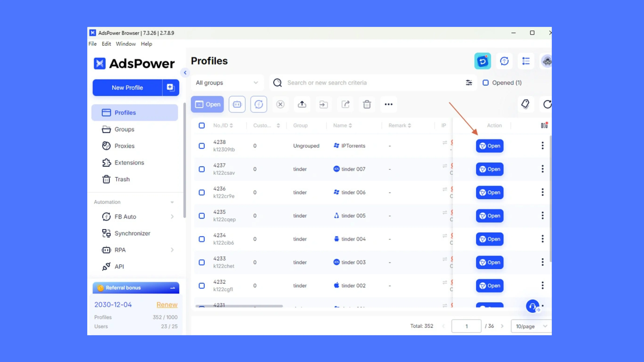
Task: Click the New Profile button
Action: [127, 88]
